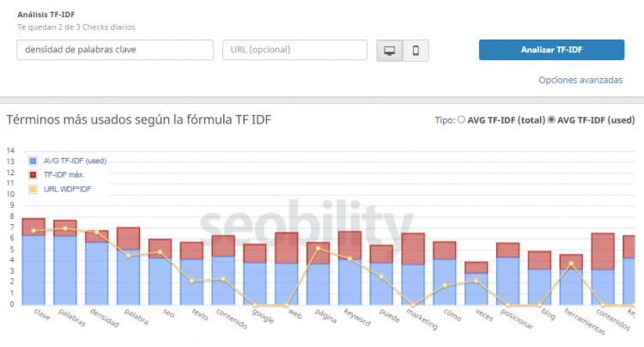The width and height of the screenshot is (644, 347).
Task: Select AVG TF-IDF (used) radio button
Action: [551, 119]
